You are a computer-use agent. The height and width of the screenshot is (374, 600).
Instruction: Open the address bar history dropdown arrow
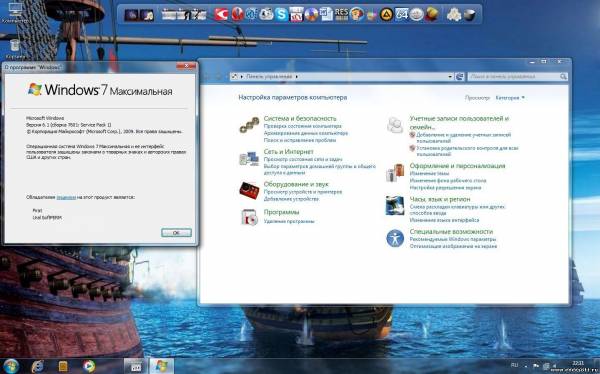click(x=450, y=77)
